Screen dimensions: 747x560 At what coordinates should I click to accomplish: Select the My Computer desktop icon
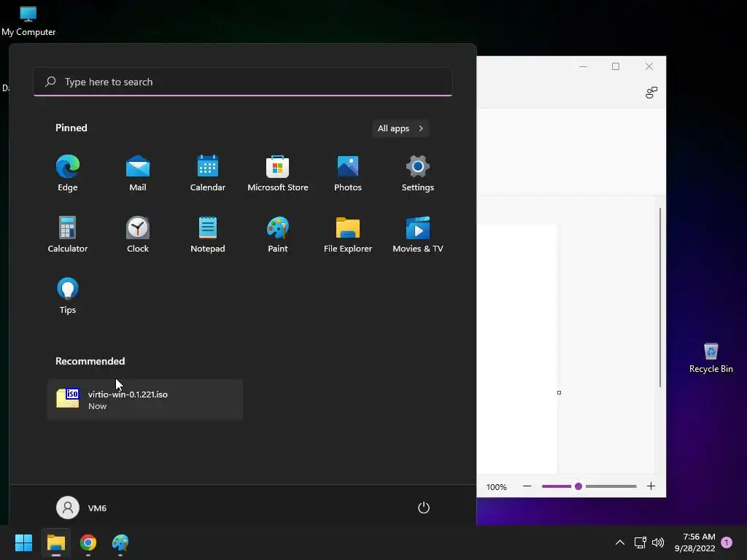pyautogui.click(x=28, y=21)
